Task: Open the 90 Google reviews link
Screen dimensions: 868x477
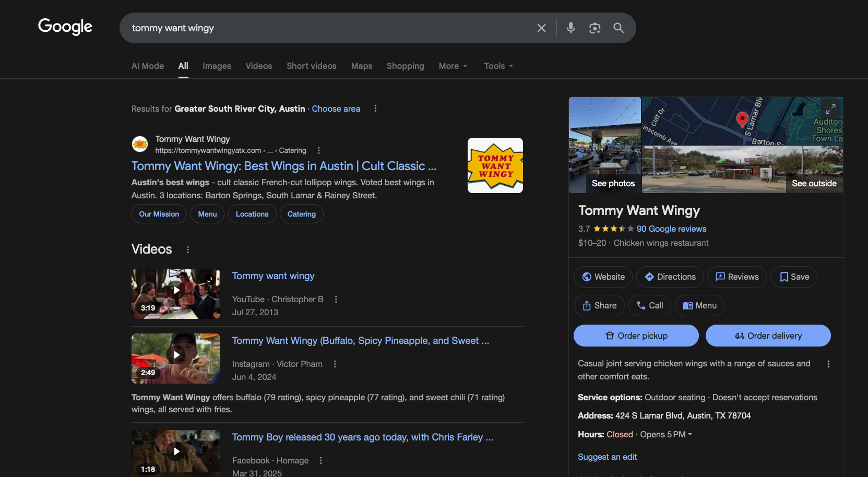Action: point(671,229)
